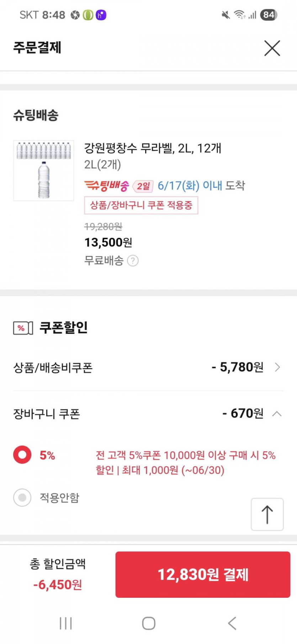This screenshot has width=297, height=644.
Task: Tap the muted sound status icon
Action: pyautogui.click(x=226, y=15)
